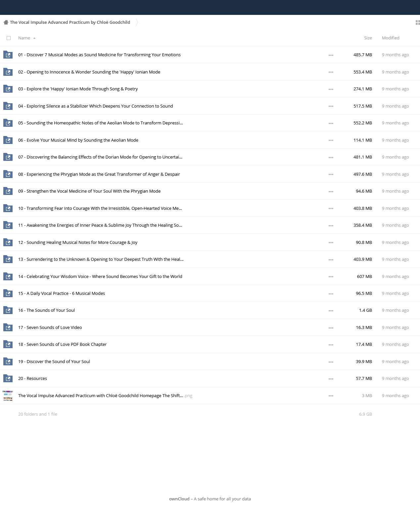
Task: Open the more-actions dots for 16 Sounds of Your Soul
Action: coord(331,311)
